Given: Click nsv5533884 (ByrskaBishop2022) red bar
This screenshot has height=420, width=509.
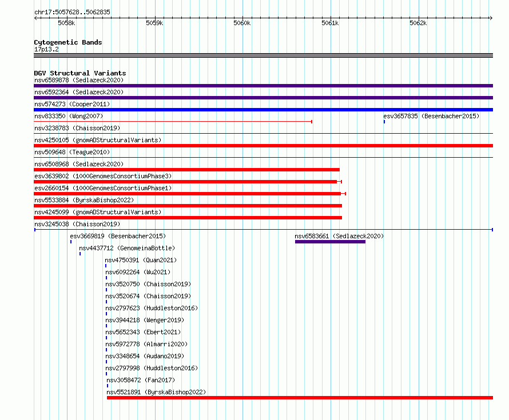Looking at the screenshot, I should (188, 206).
